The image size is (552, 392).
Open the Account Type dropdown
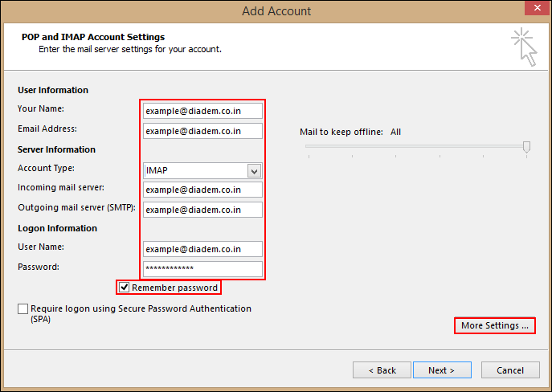[195, 170]
